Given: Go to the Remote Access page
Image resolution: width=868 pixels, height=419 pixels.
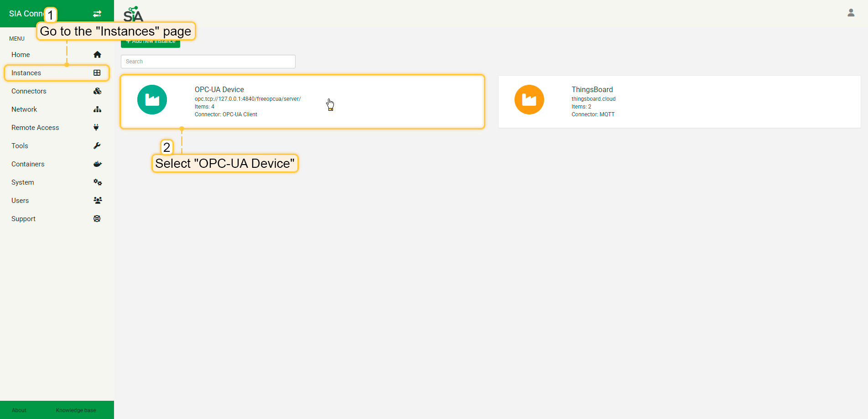Looking at the screenshot, I should click(x=35, y=128).
